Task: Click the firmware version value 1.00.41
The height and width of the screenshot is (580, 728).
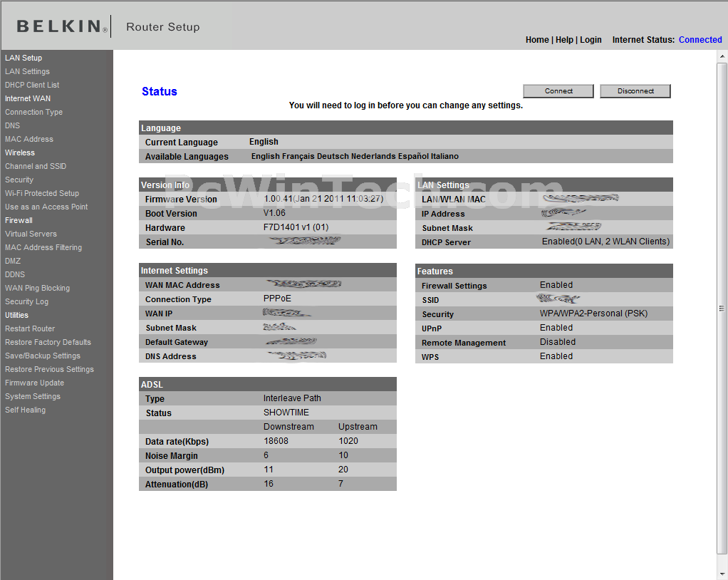Action: 323,199
